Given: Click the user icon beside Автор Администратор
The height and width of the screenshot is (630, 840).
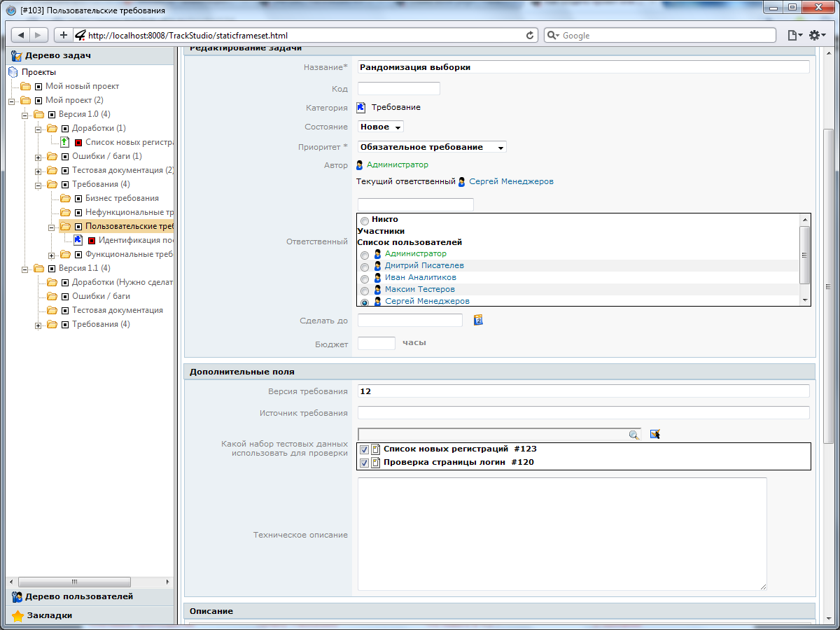Looking at the screenshot, I should [360, 165].
